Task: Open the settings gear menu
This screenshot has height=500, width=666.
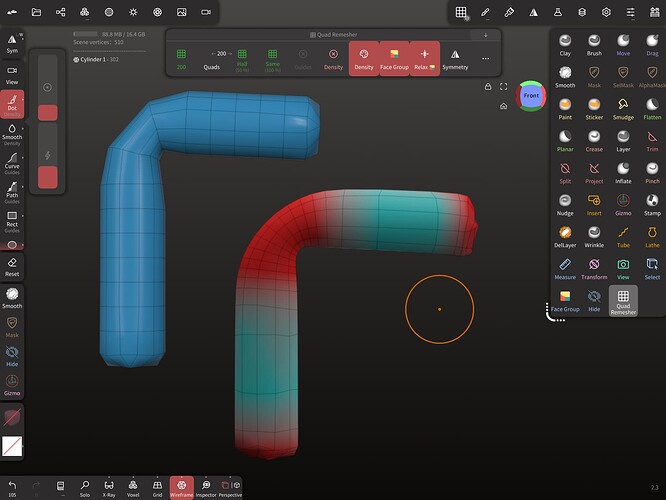Action: (x=606, y=12)
